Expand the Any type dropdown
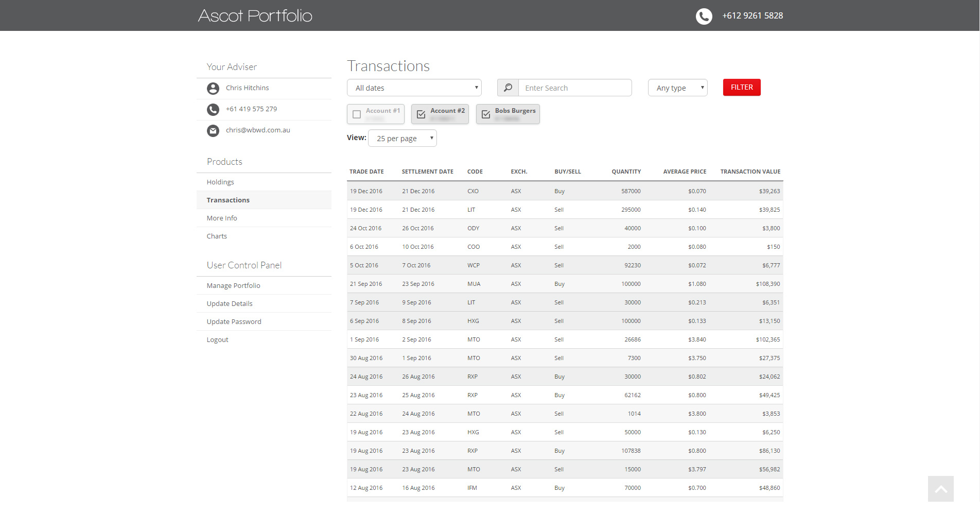The width and height of the screenshot is (980, 512). pyautogui.click(x=677, y=88)
